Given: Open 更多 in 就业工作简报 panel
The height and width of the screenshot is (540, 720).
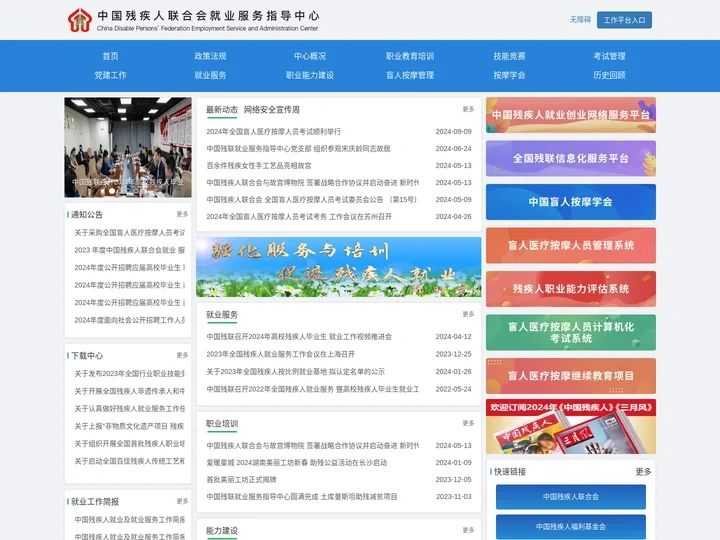Looking at the screenshot, I should tap(182, 501).
